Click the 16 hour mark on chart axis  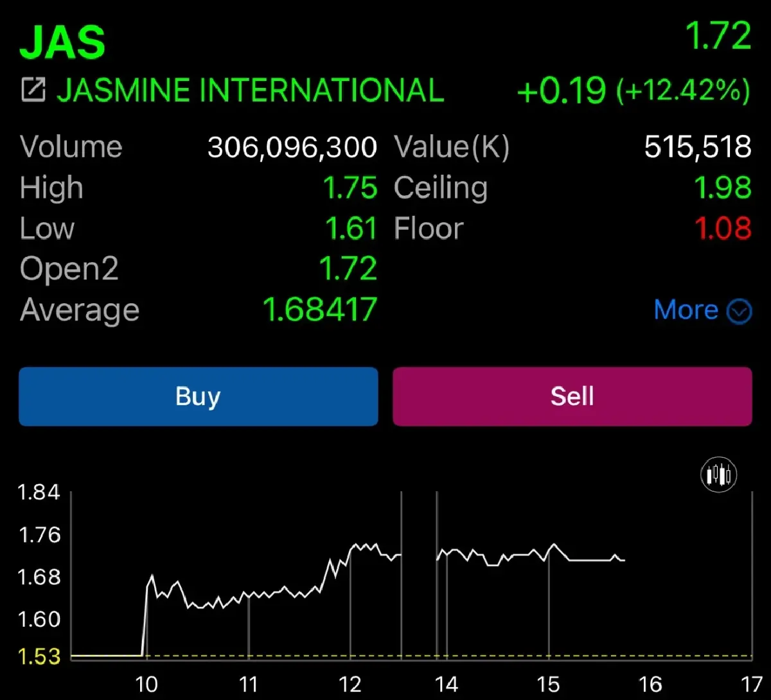[650, 685]
